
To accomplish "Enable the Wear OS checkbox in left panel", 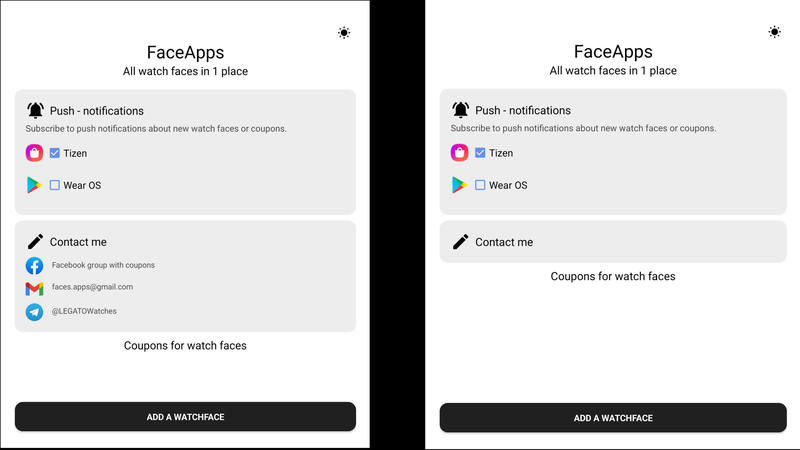I will click(55, 185).
